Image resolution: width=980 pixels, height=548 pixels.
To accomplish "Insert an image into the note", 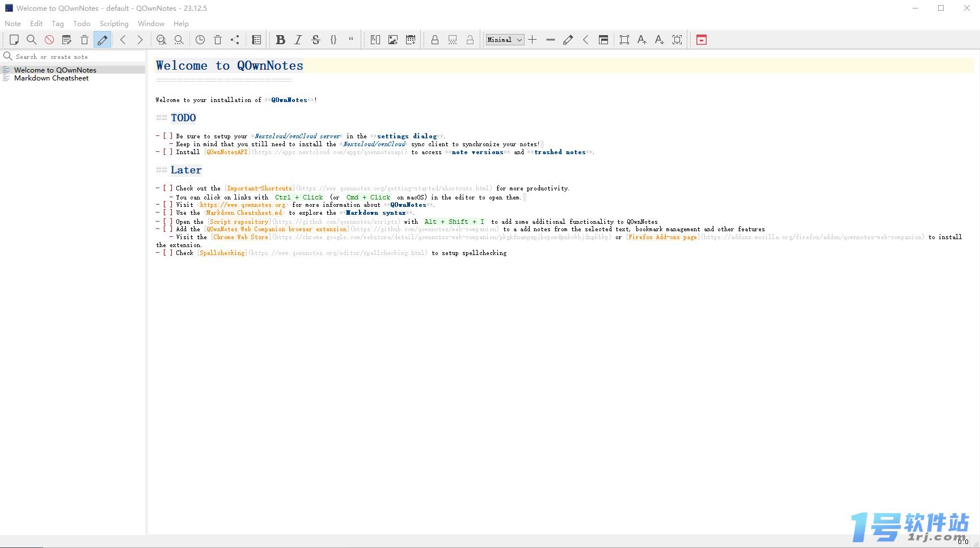I will tap(393, 40).
